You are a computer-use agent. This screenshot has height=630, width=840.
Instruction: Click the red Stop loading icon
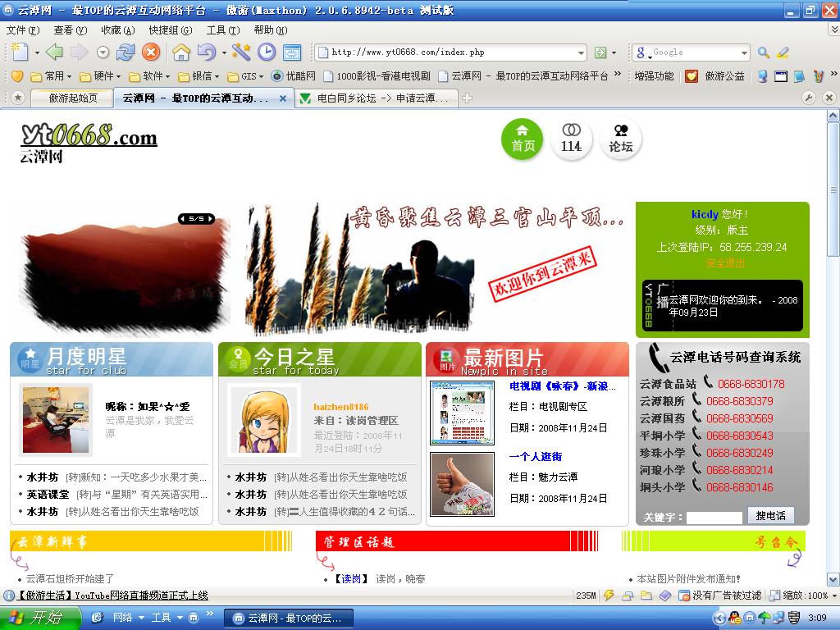click(151, 52)
